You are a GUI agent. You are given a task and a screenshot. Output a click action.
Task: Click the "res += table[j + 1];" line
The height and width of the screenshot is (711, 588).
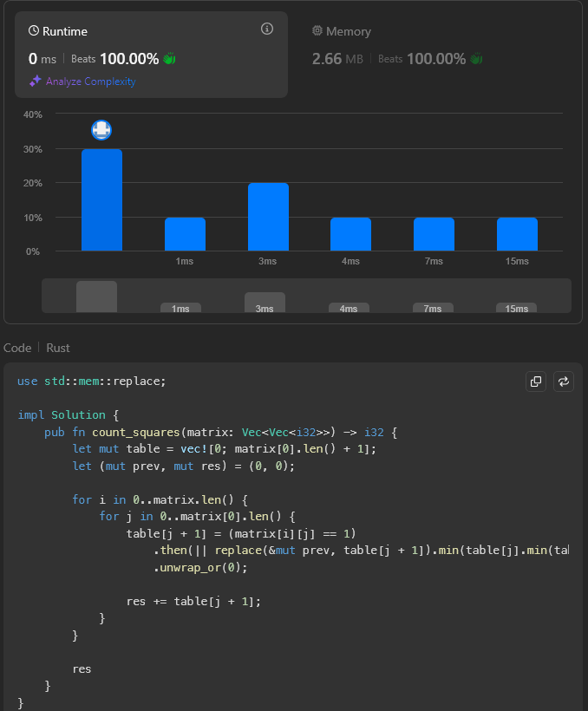click(193, 601)
